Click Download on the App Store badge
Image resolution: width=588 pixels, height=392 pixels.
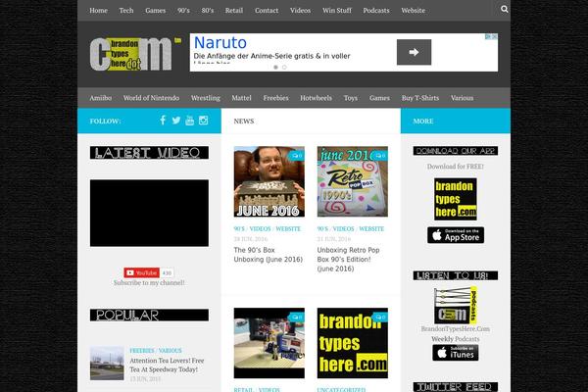tap(456, 235)
